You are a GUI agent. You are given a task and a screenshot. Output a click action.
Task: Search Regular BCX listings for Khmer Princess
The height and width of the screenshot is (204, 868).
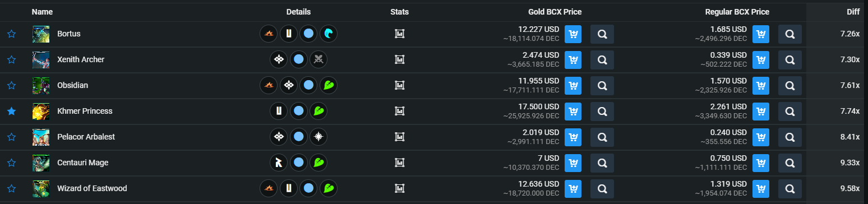[790, 112]
